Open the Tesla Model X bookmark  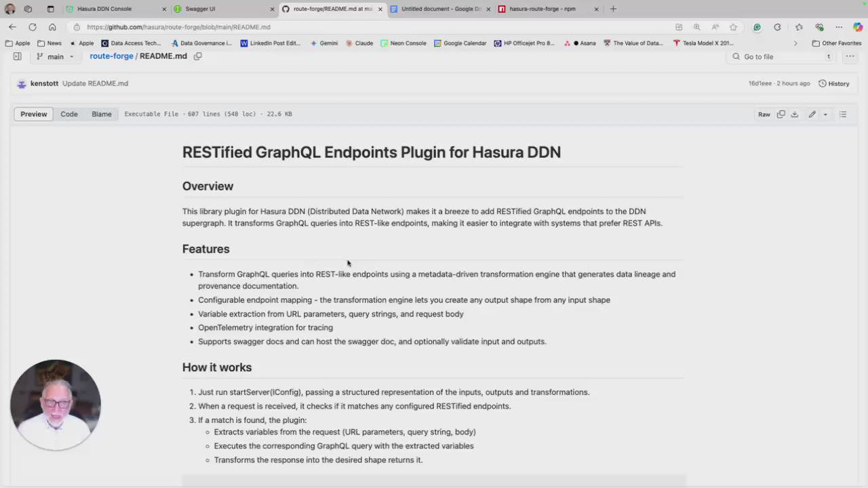coord(703,43)
